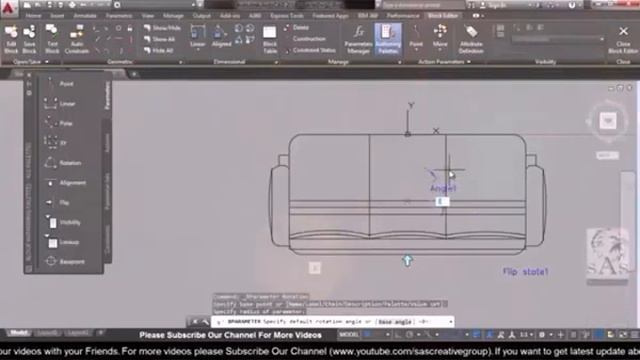Screen dimensions: 640x360
Task: Close the Block Authoring Palettes panel
Action: (29, 75)
